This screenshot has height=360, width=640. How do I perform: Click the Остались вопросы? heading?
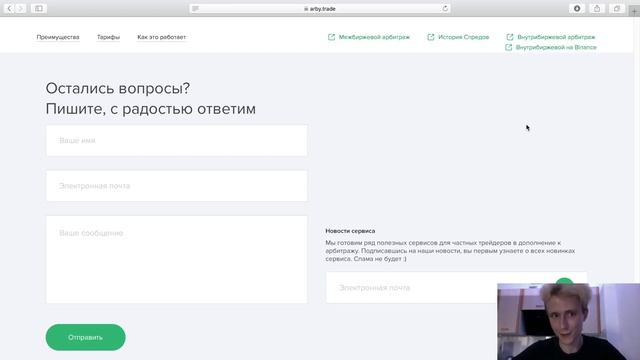118,88
